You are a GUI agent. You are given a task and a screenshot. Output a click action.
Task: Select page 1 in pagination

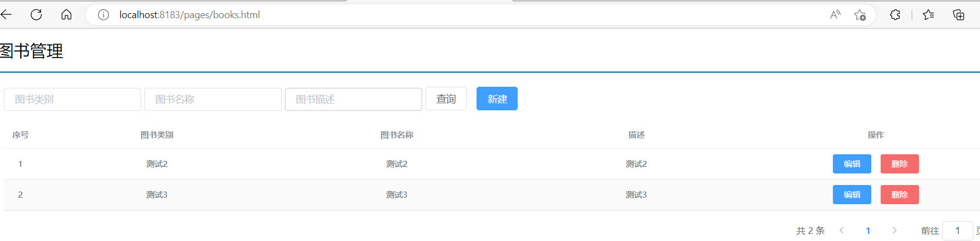[868, 231]
